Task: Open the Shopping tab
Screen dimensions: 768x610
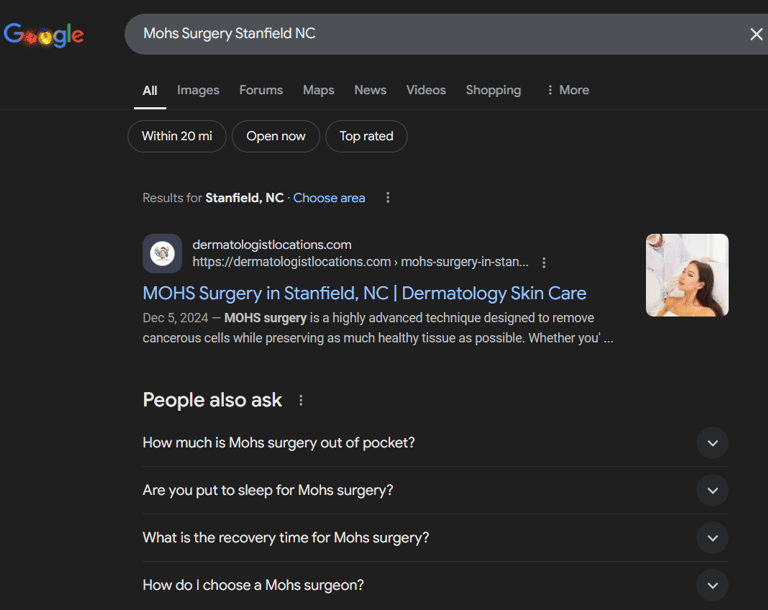Action: click(x=493, y=90)
